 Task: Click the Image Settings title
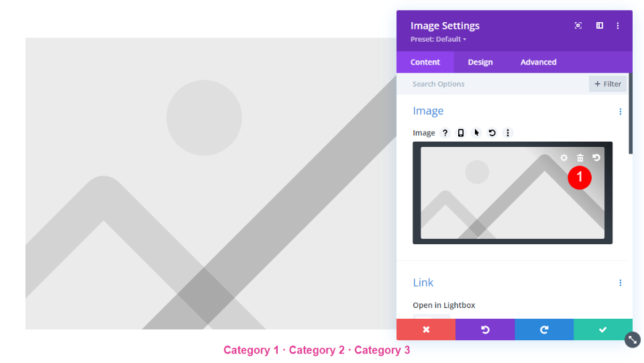click(x=445, y=26)
